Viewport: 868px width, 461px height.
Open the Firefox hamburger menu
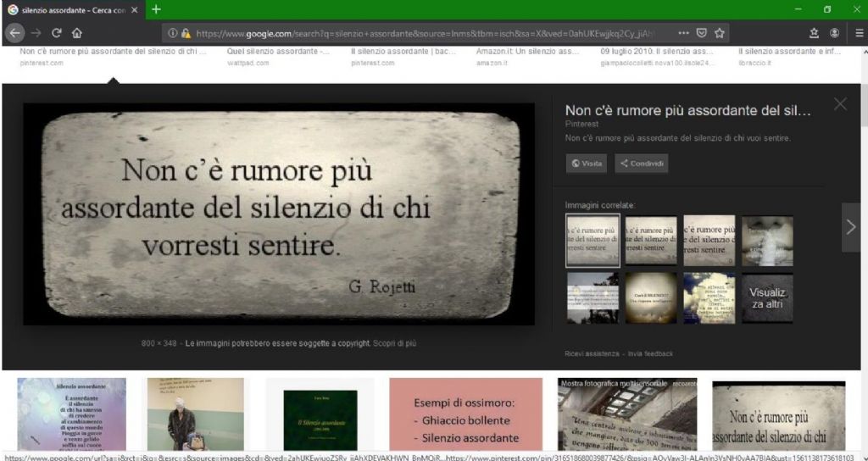tap(859, 33)
